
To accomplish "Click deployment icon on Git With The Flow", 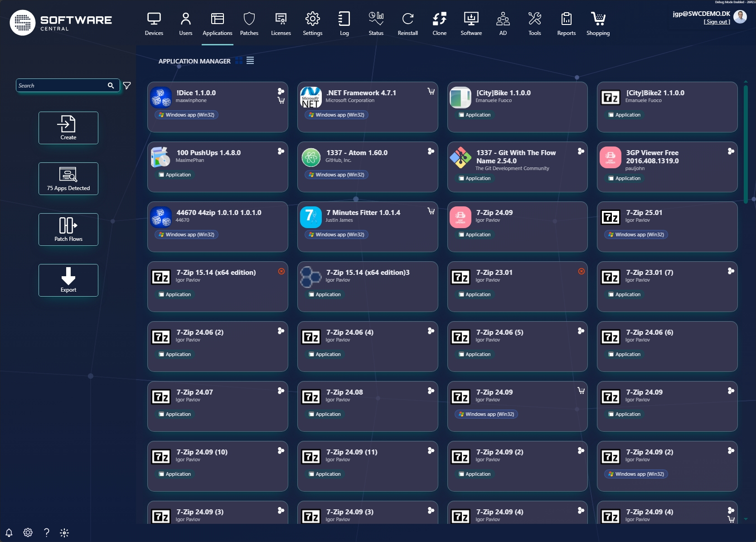I will point(581,151).
